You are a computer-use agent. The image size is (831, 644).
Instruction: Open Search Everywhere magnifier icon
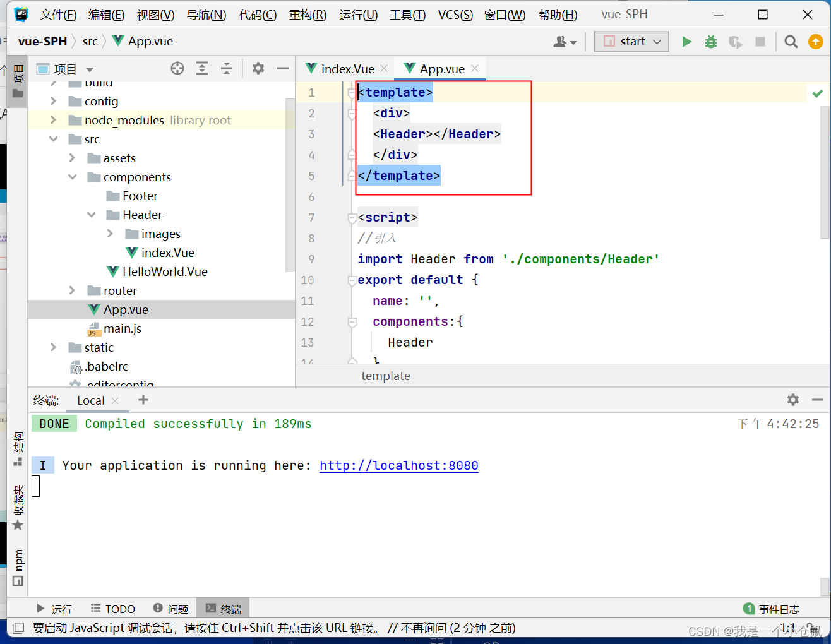coord(791,42)
